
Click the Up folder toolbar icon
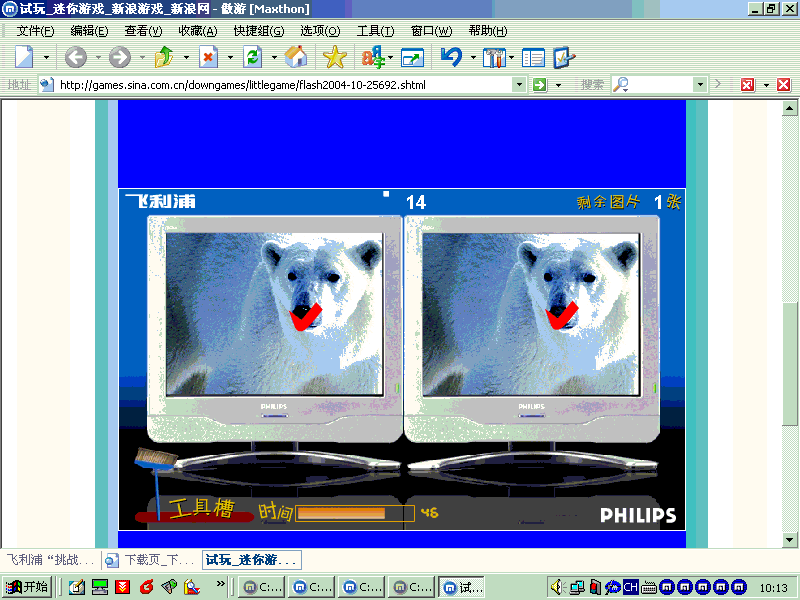point(164,57)
